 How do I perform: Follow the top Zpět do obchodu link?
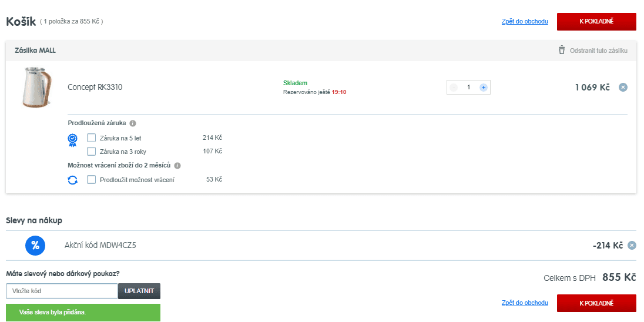tap(525, 21)
